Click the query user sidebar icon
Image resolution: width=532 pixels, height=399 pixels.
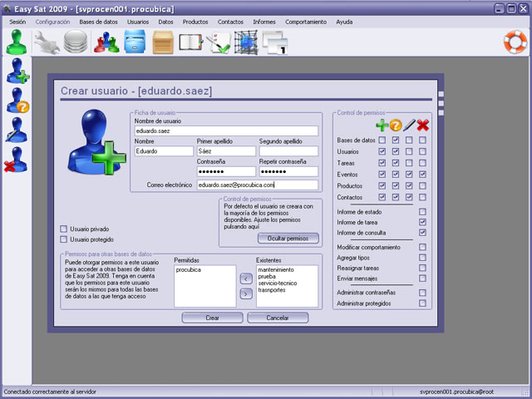(x=17, y=101)
